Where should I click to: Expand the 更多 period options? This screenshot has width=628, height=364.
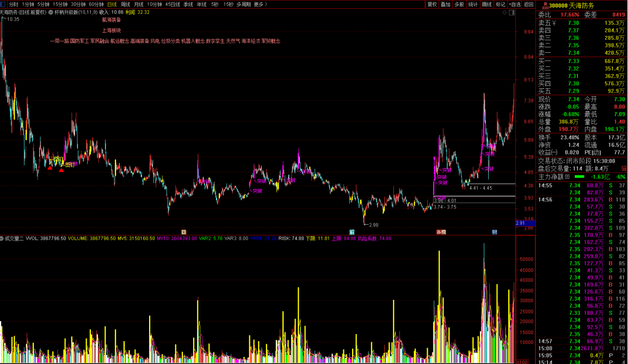click(260, 4)
